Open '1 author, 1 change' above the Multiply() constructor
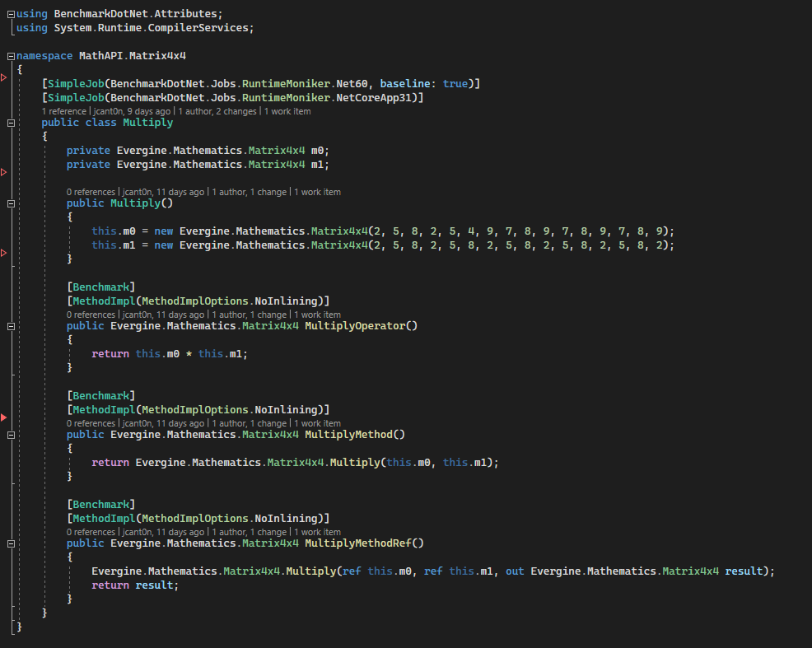 click(249, 192)
